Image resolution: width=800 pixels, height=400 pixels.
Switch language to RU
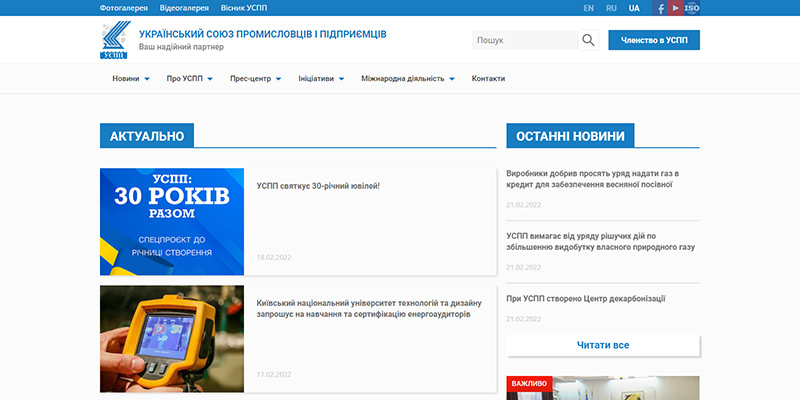(611, 8)
